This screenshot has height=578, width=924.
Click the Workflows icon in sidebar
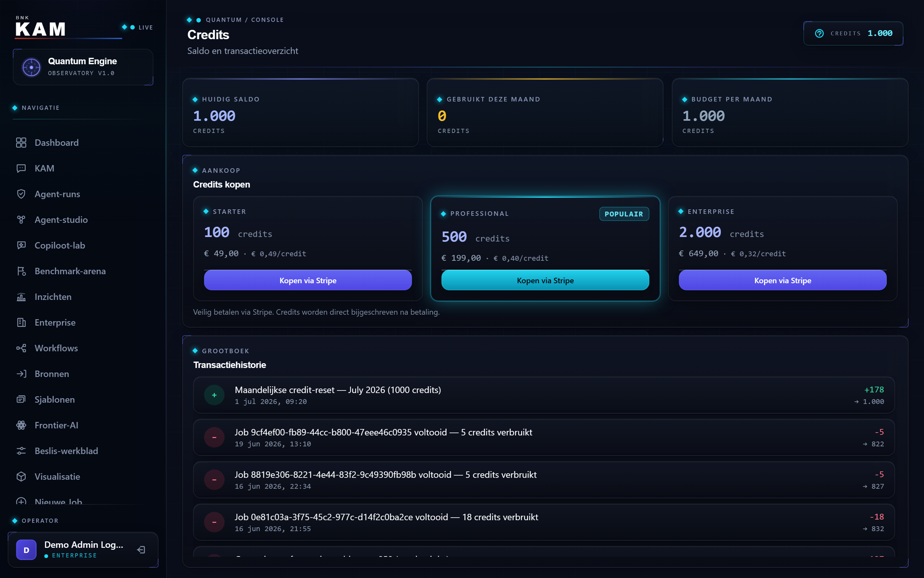tap(21, 348)
